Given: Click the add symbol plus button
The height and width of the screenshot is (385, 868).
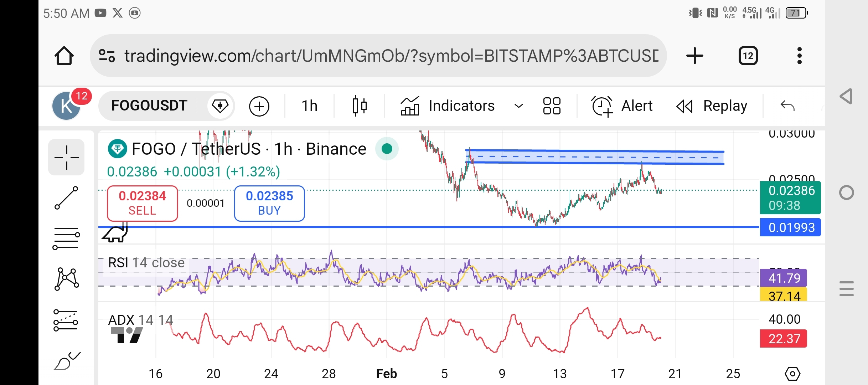Looking at the screenshot, I should (259, 106).
